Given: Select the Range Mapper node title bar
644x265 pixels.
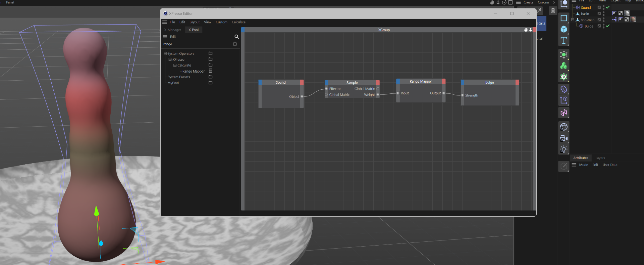Looking at the screenshot, I should point(421,81).
